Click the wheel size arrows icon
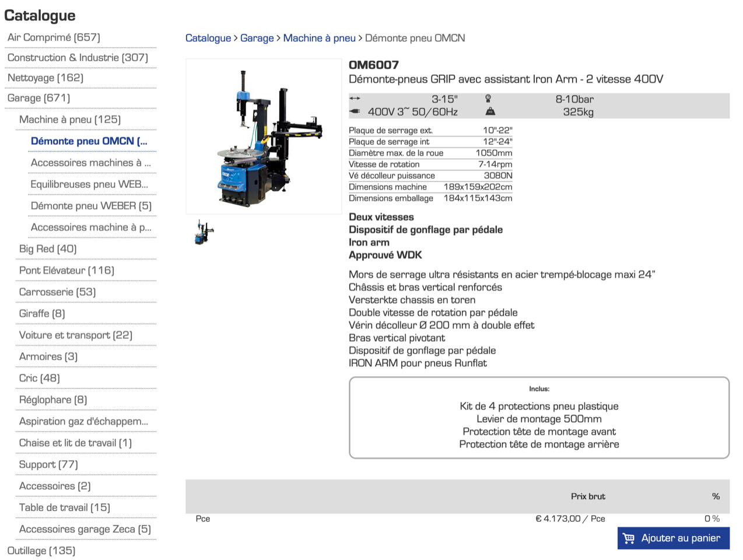 pos(355,99)
